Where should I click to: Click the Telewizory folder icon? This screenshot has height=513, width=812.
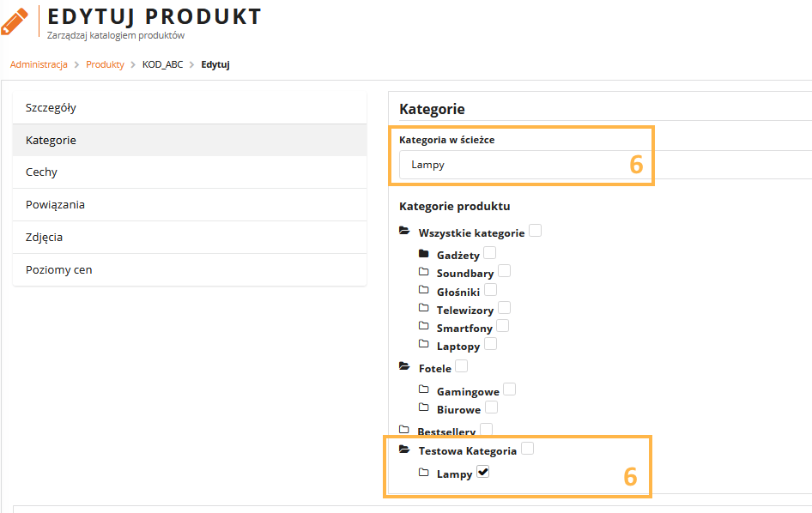(x=423, y=309)
